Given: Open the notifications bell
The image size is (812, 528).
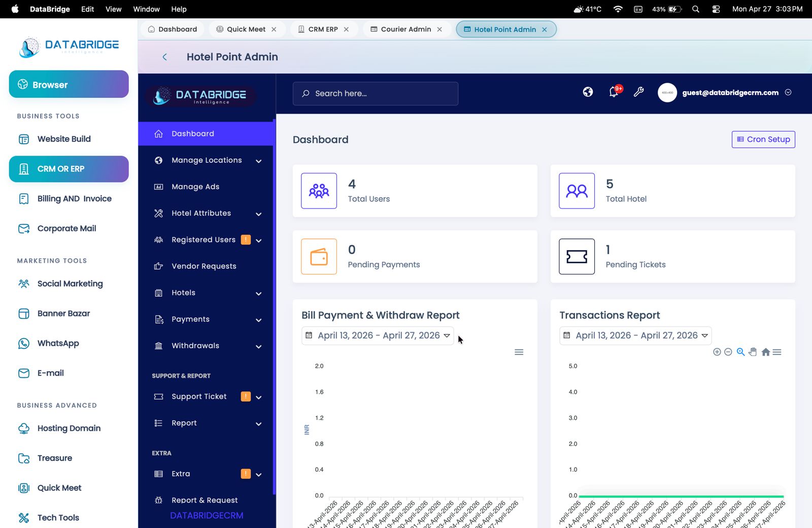Looking at the screenshot, I should point(614,92).
